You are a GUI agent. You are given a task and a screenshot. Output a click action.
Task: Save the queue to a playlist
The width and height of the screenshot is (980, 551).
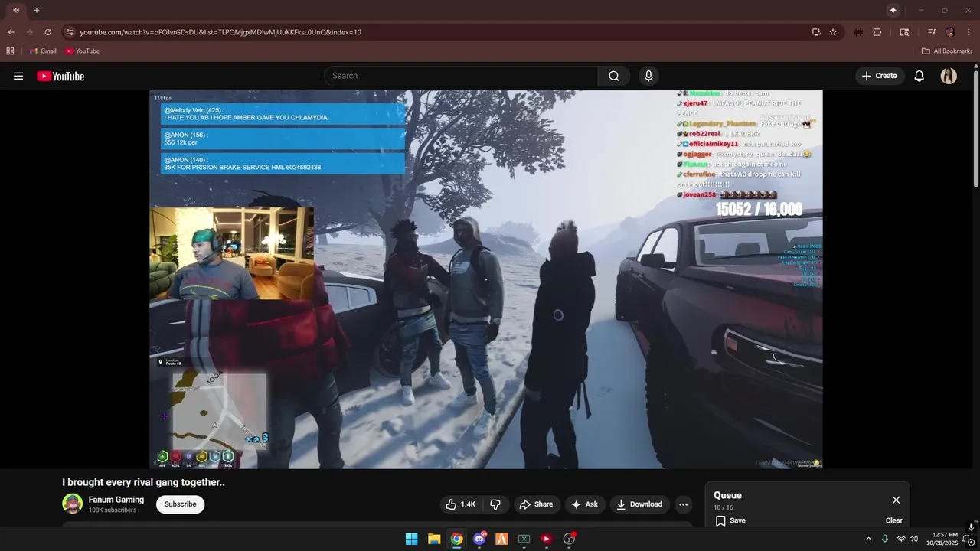tap(730, 520)
